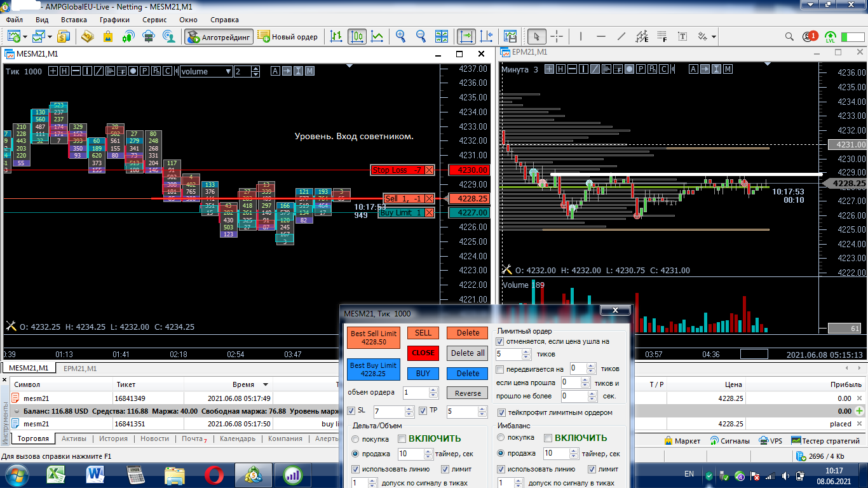Screen dimensions: 868x488
Task: Open the account notifications icon with badge
Action: [x=810, y=36]
